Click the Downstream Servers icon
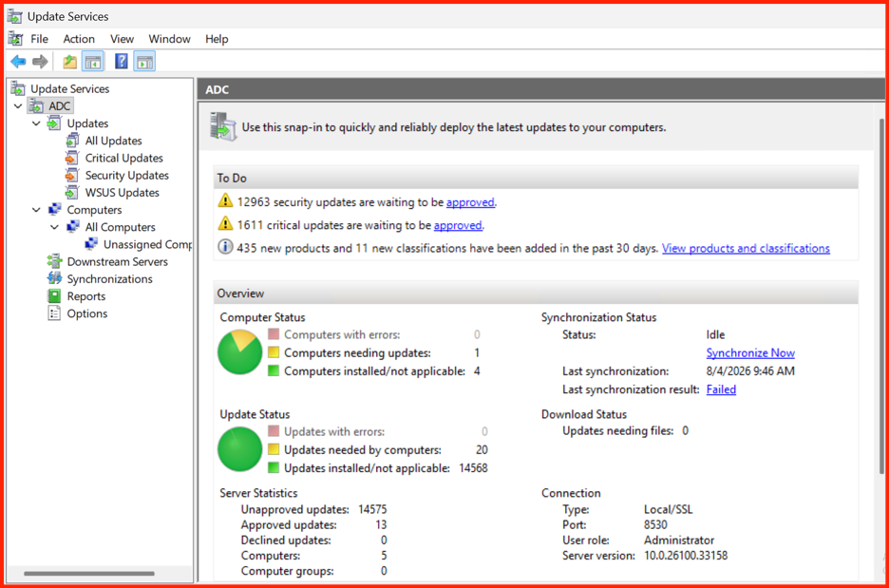 (54, 261)
